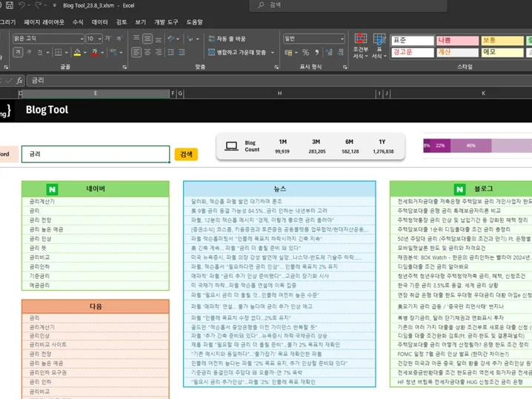532x399 pixels.
Task: Expand the borders dropdown arrow
Action: [x=67, y=53]
